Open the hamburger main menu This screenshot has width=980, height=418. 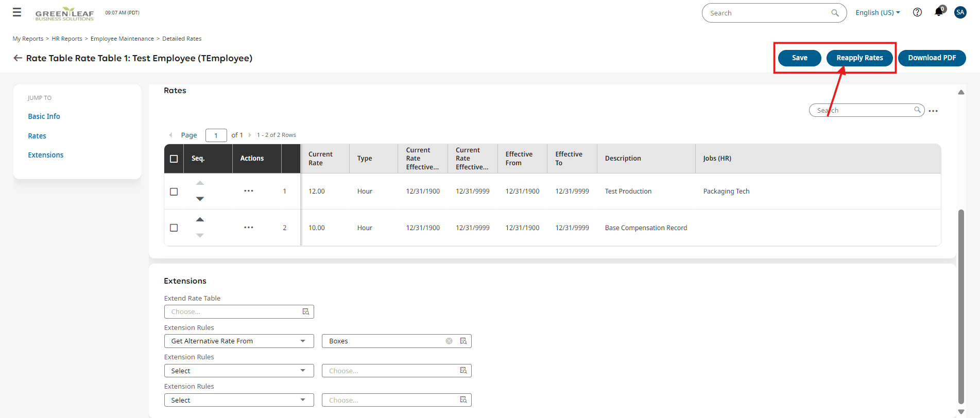[17, 12]
